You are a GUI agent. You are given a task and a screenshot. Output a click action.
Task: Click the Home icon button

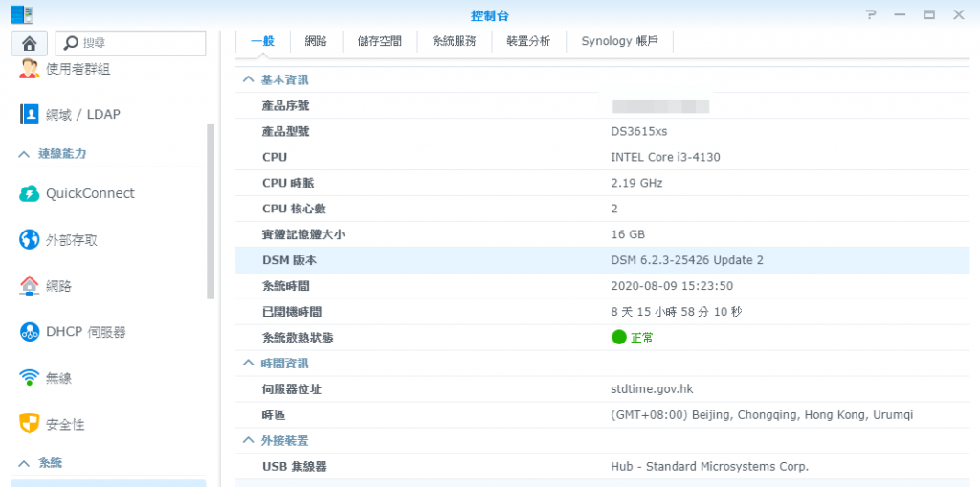coord(30,43)
